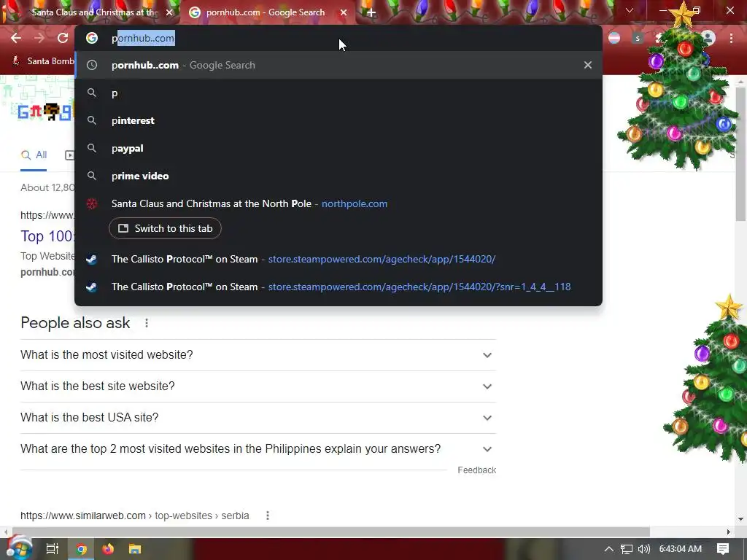Open Task View on the taskbar
Screen dimensions: 747x560
53,549
